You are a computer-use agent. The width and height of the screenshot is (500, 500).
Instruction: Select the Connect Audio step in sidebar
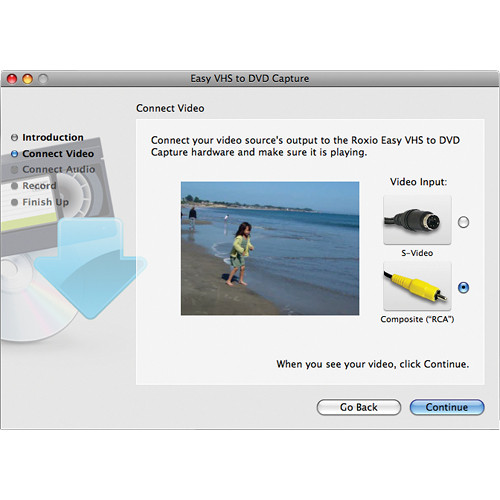53,169
